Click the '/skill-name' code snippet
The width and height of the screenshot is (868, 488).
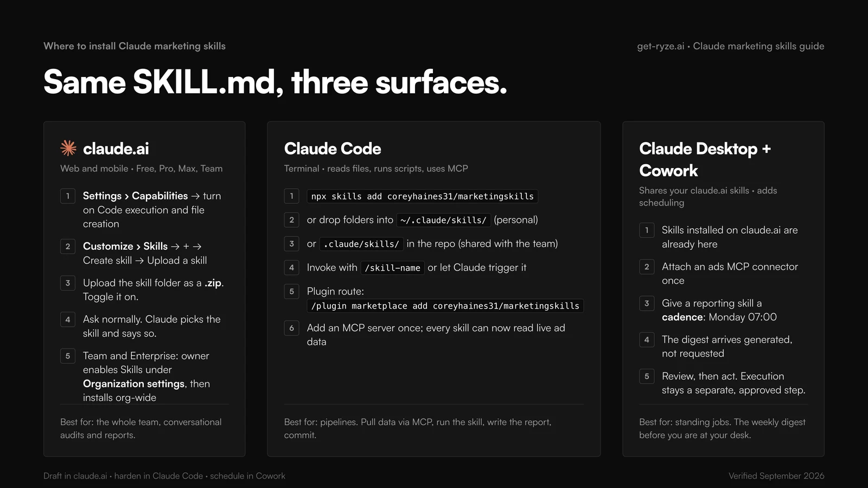(392, 268)
